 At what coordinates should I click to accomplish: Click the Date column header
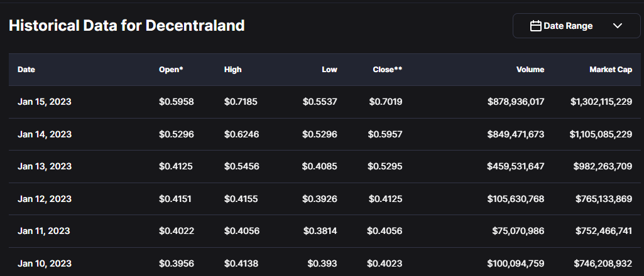(x=26, y=70)
